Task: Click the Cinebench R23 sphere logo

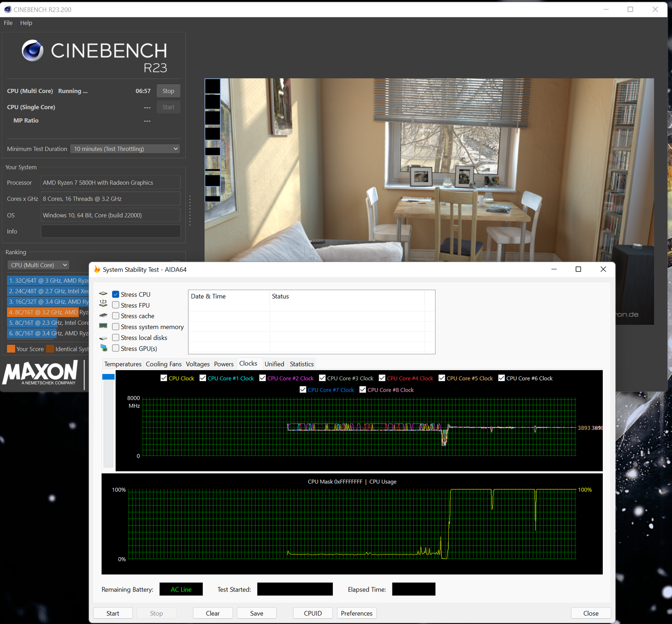Action: (33, 51)
